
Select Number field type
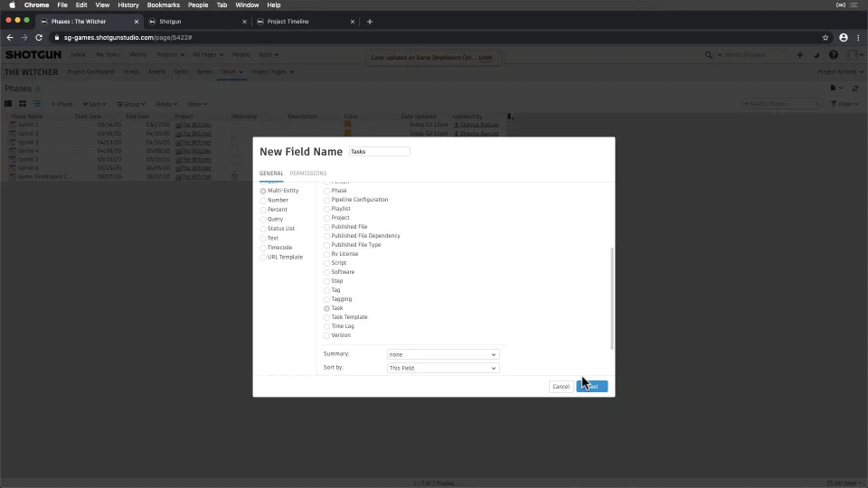tap(263, 201)
